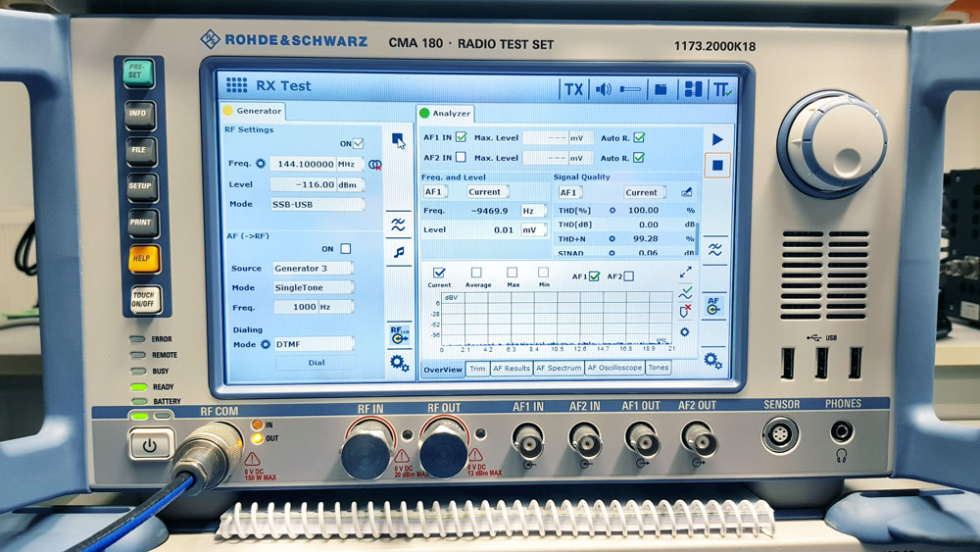
Task: Open the file folder icon in toolbar
Action: point(661,89)
